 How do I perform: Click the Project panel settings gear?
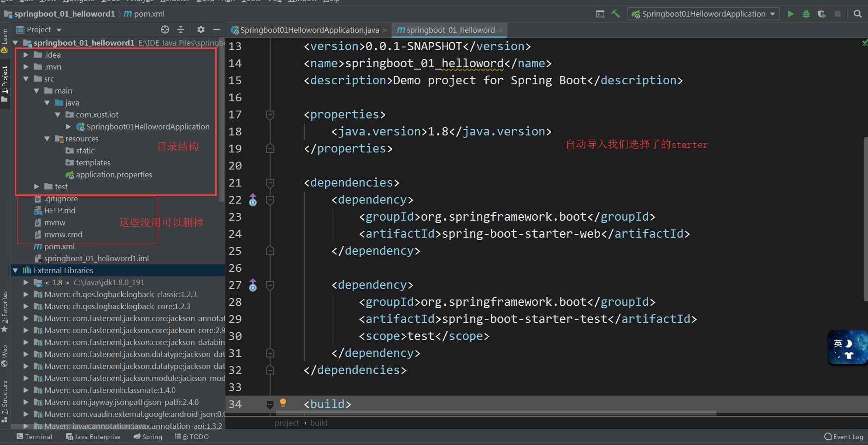[201, 29]
